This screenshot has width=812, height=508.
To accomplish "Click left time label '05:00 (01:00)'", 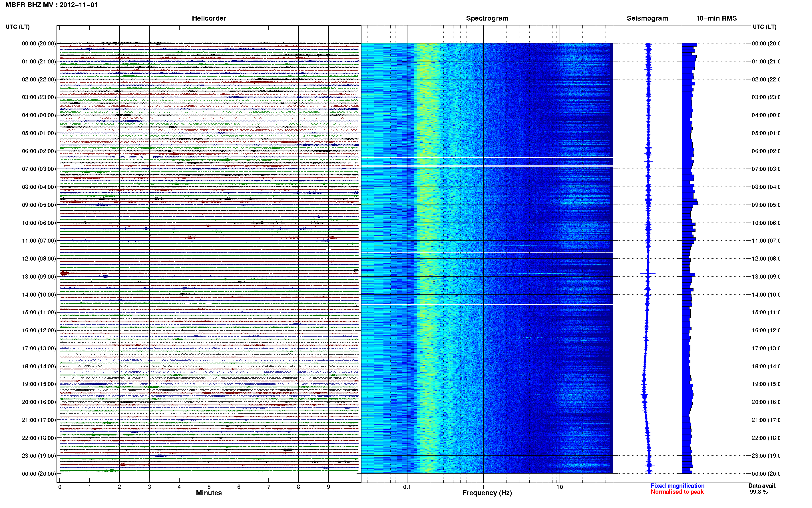I will pyautogui.click(x=39, y=133).
